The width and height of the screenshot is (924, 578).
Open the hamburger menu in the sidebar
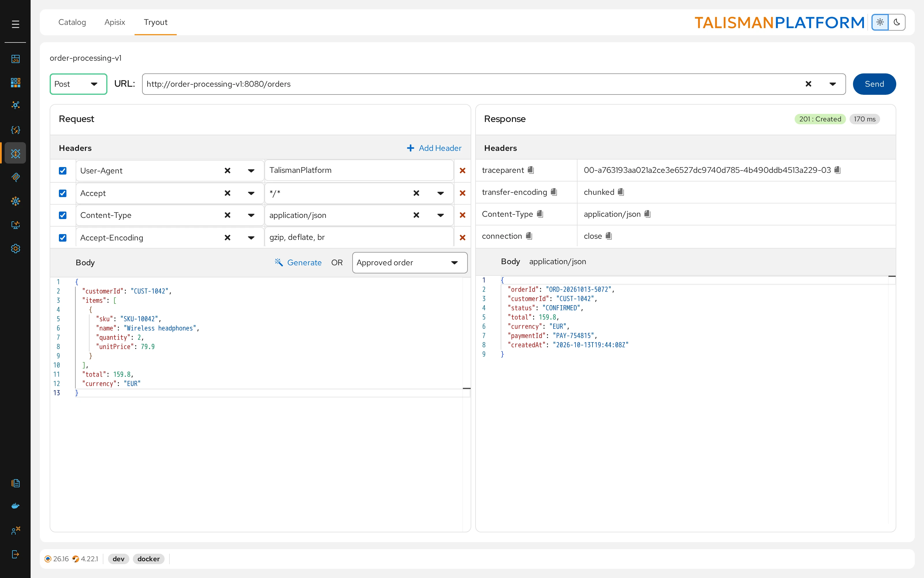tap(15, 25)
